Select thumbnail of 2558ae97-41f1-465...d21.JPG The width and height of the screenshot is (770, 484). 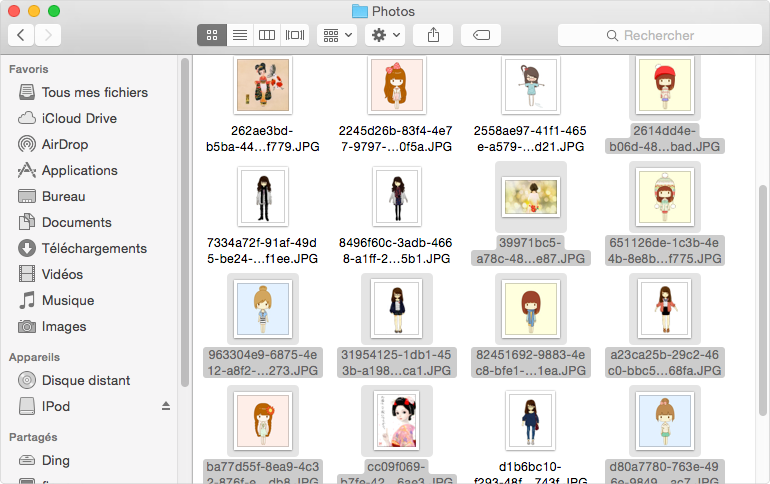(x=531, y=85)
